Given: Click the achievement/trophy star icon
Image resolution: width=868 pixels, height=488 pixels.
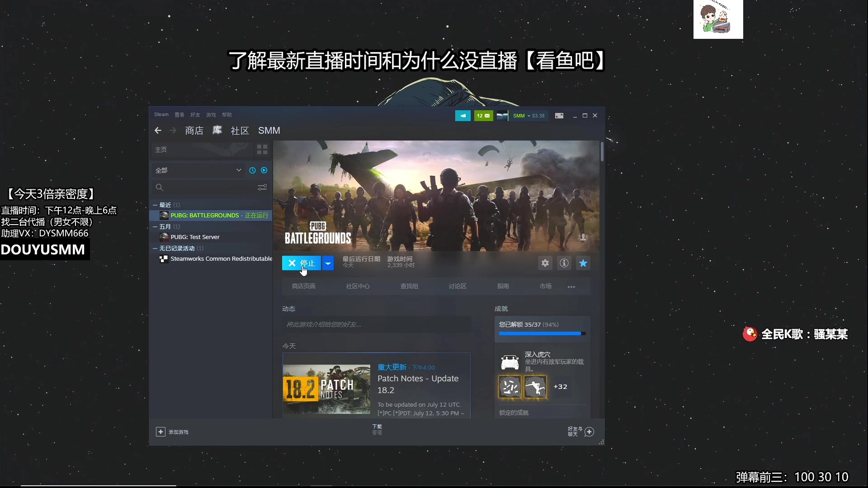Looking at the screenshot, I should [x=583, y=263].
